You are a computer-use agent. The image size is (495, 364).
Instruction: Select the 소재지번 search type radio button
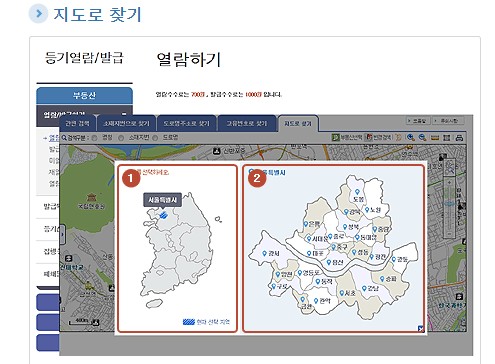tap(121, 138)
